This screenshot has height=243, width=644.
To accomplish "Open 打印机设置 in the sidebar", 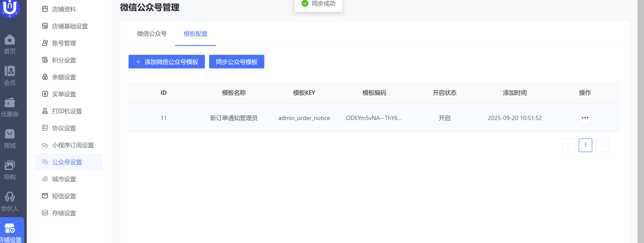I will [67, 111].
